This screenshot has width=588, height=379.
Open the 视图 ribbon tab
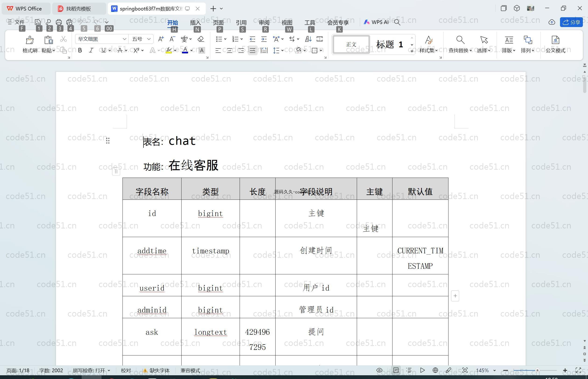(x=287, y=22)
